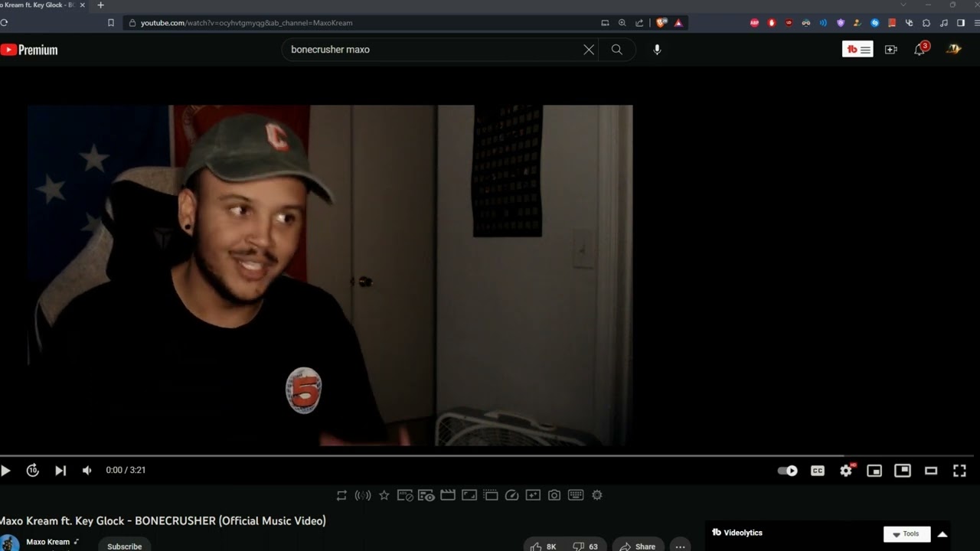Select the Maxo Kream ft. Key Glock tab

point(39,5)
